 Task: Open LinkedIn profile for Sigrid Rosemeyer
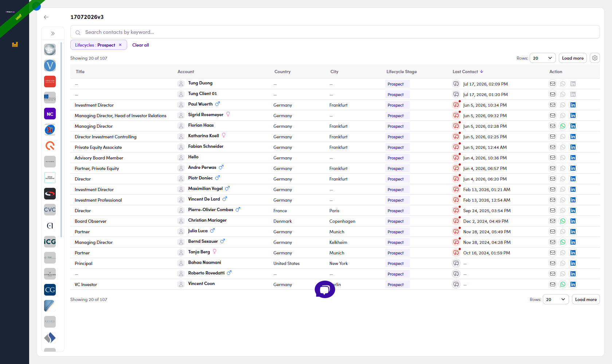[573, 115]
